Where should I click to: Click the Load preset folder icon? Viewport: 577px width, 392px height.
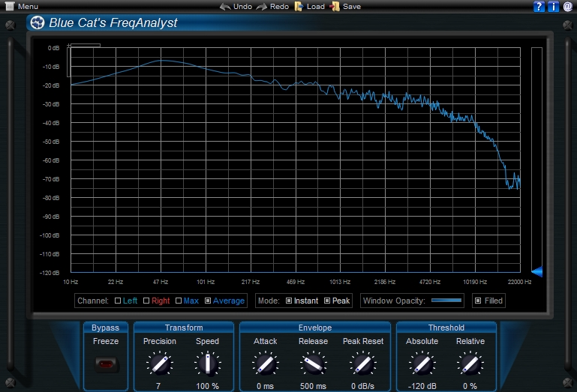point(299,7)
